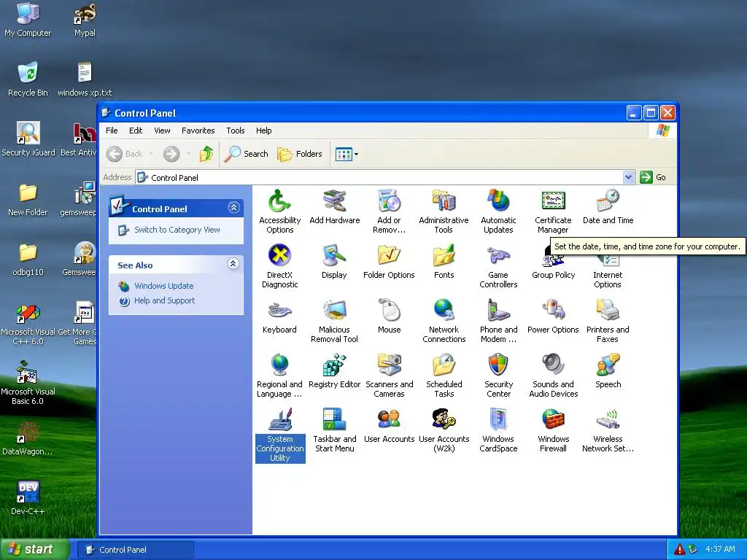Select the Mypal desktop shortcut
The image size is (747, 560).
pos(85,20)
